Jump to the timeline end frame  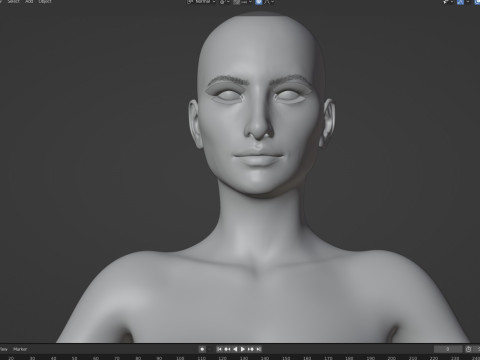(x=259, y=349)
